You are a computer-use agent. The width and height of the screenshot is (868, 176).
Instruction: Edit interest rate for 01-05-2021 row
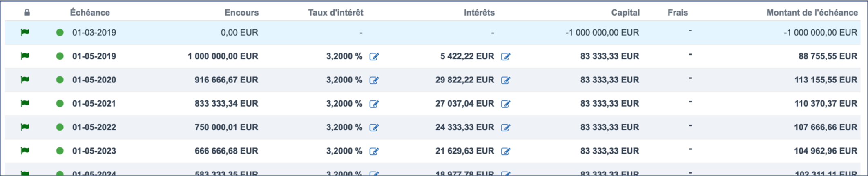point(374,104)
